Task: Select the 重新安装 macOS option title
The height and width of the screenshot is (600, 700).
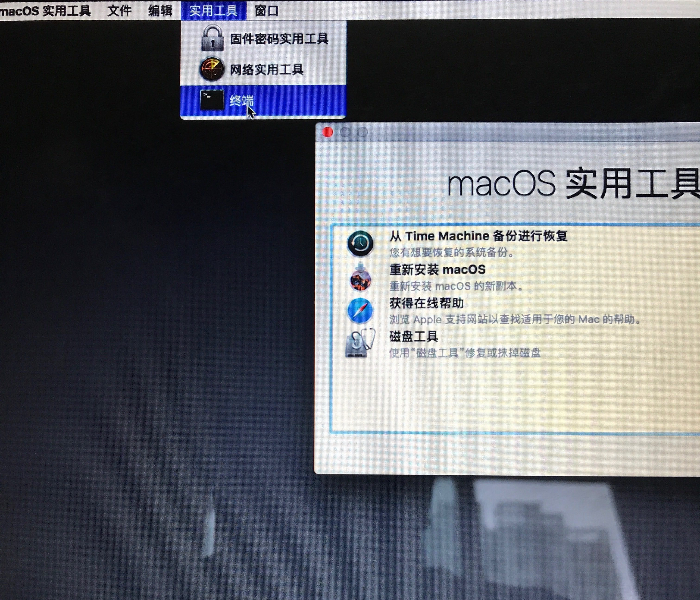Action: click(437, 270)
